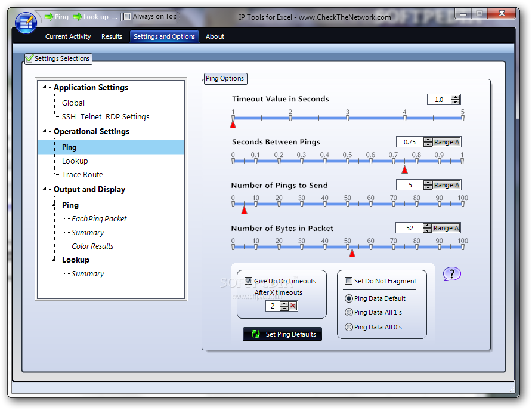This screenshot has height=410, width=532.
Task: Select Trace Route in the tree
Action: (x=82, y=174)
